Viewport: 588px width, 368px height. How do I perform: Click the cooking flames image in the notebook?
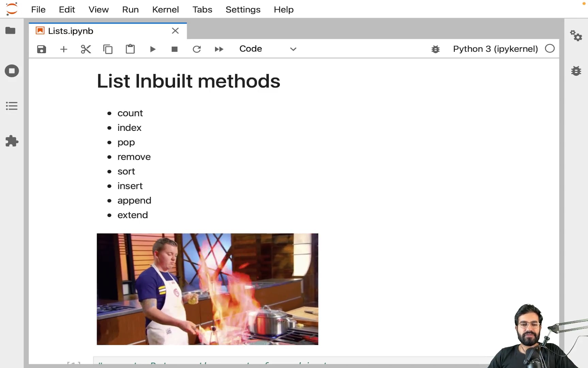point(208,289)
